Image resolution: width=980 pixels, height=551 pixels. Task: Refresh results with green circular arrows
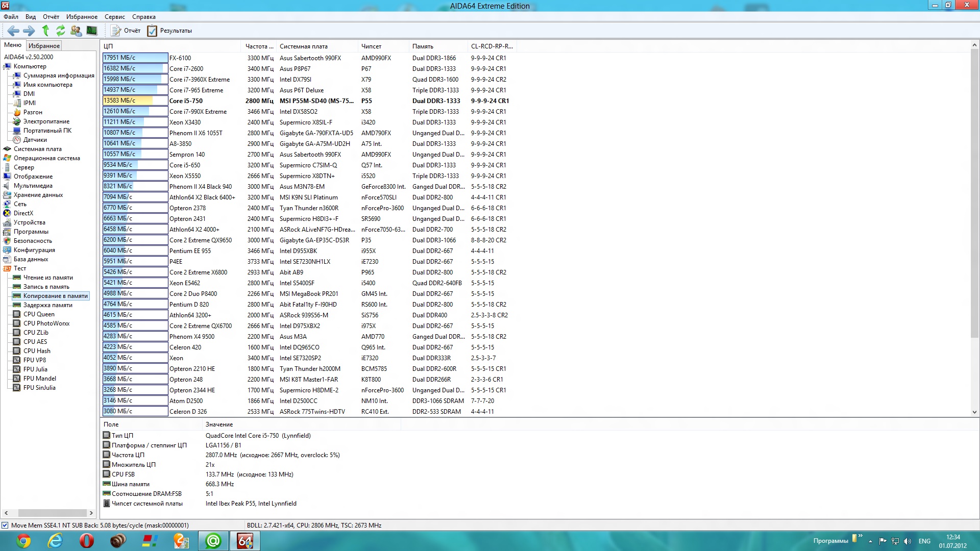61,31
